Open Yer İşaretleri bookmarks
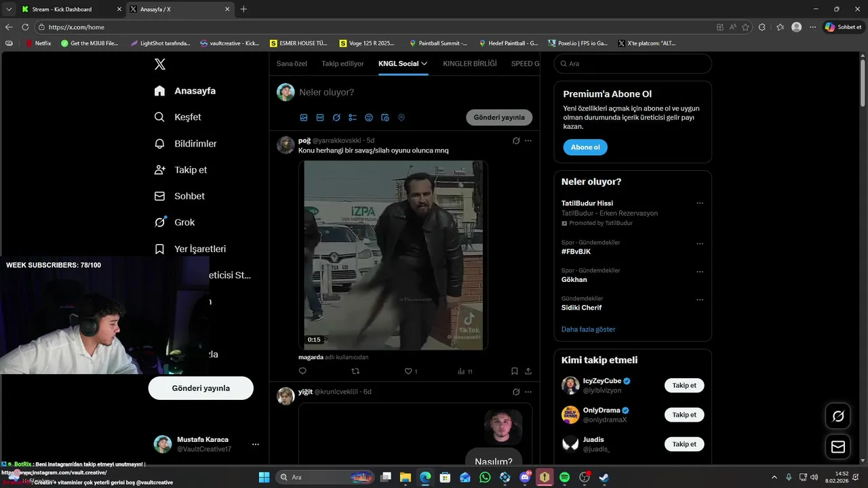Viewport: 868px width, 488px height. [190, 249]
